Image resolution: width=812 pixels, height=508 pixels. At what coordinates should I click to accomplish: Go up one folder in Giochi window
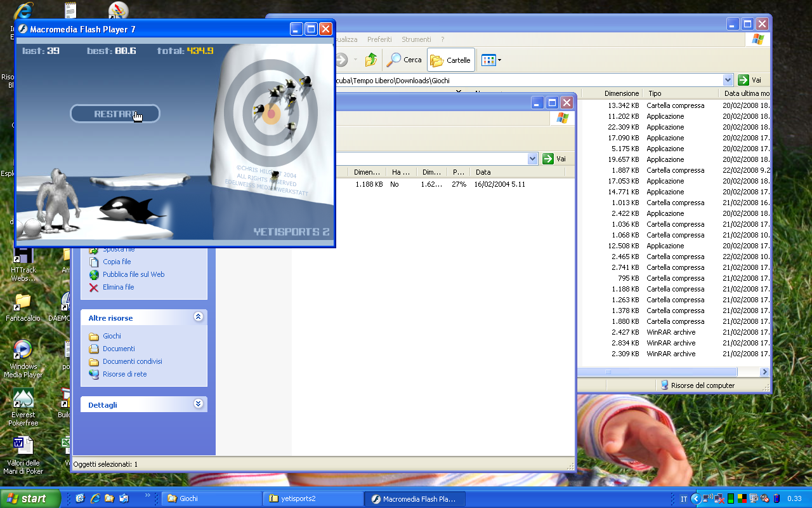tap(371, 60)
